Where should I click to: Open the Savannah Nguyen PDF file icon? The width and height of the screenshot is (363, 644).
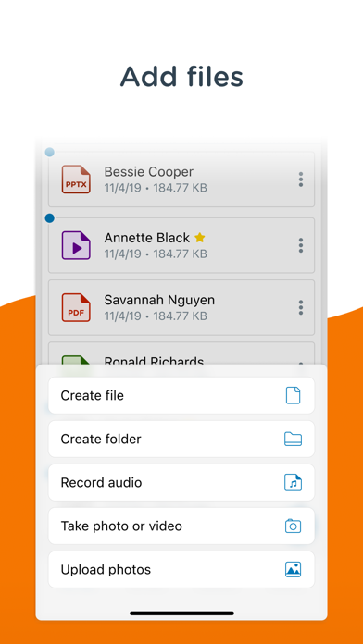click(x=76, y=307)
